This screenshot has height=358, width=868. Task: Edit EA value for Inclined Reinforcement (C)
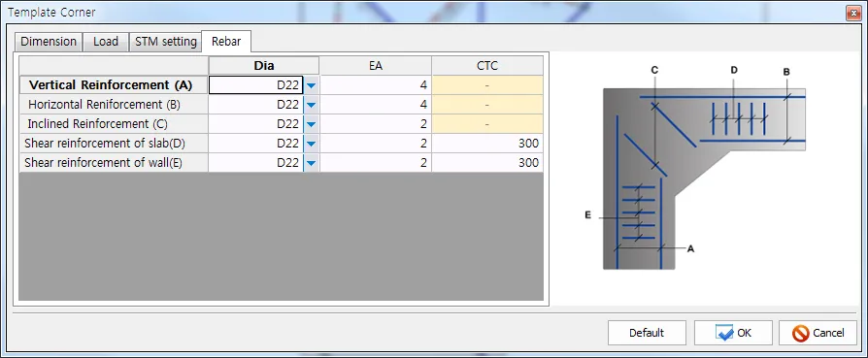click(376, 124)
